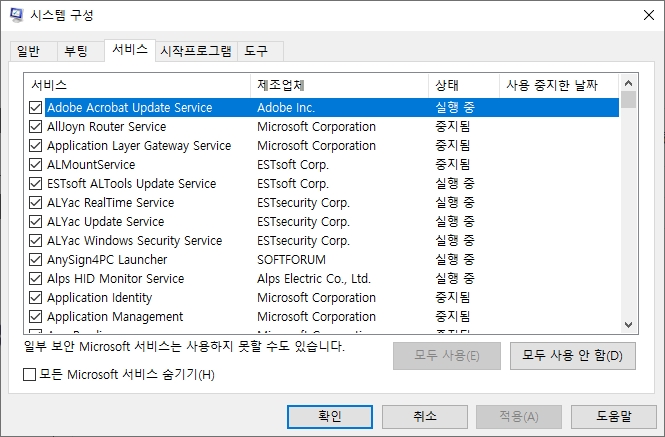This screenshot has width=665, height=437.
Task: Select Application Management name
Action: [x=115, y=317]
